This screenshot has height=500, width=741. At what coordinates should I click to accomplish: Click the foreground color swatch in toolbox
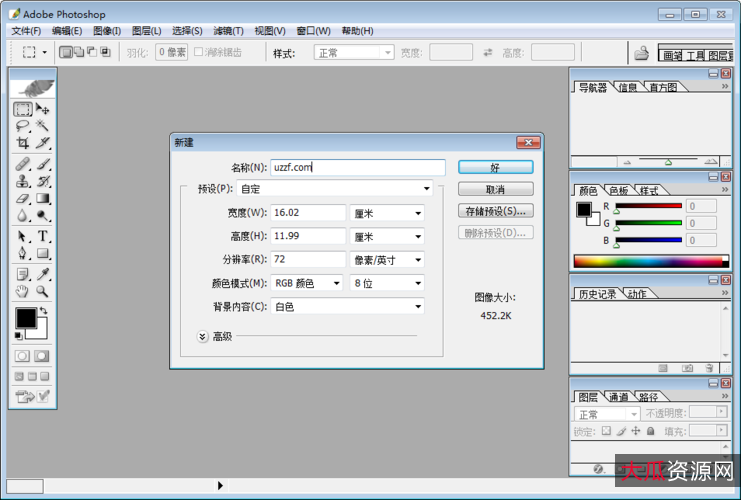tap(26, 318)
